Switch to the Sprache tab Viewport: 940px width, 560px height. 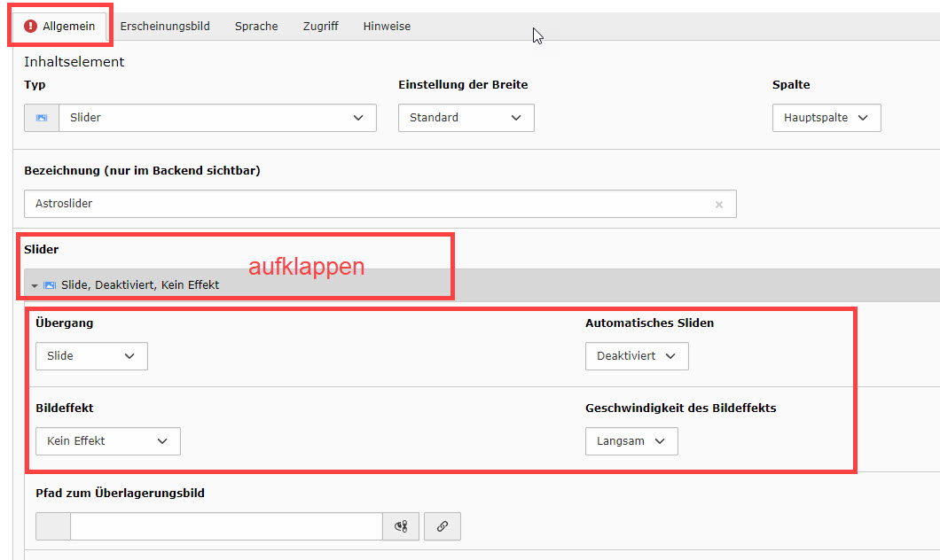coord(256,27)
